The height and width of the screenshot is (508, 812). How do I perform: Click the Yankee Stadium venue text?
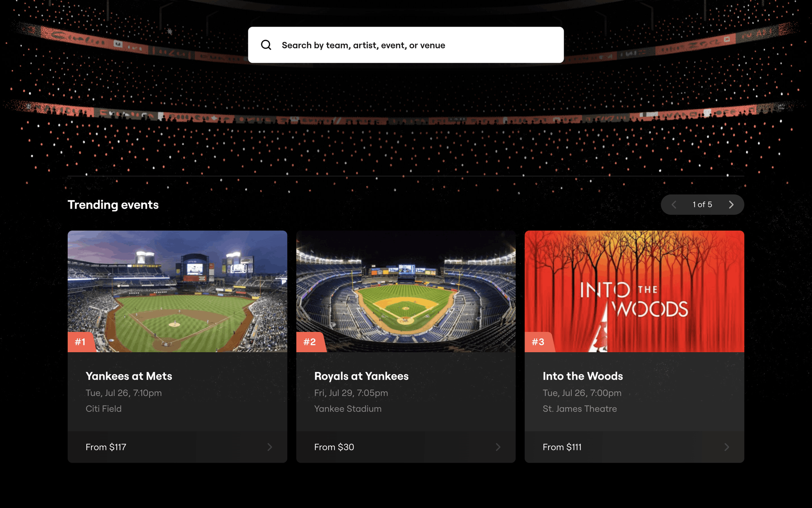(x=348, y=409)
